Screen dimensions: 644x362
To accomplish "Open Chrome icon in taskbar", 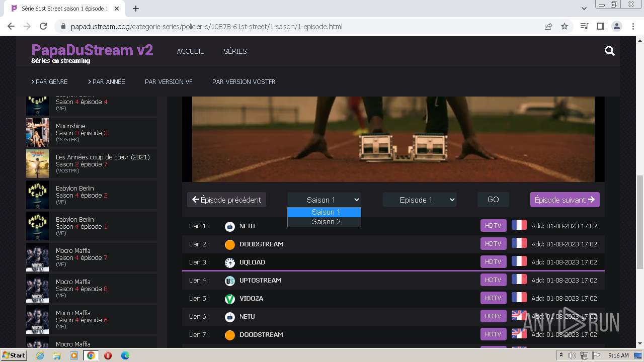I will point(91,355).
